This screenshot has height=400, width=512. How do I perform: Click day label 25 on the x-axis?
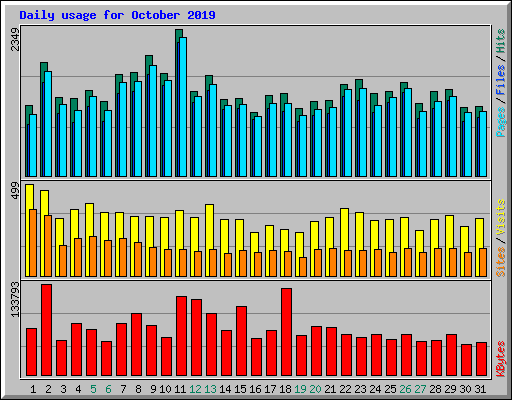tap(390, 389)
